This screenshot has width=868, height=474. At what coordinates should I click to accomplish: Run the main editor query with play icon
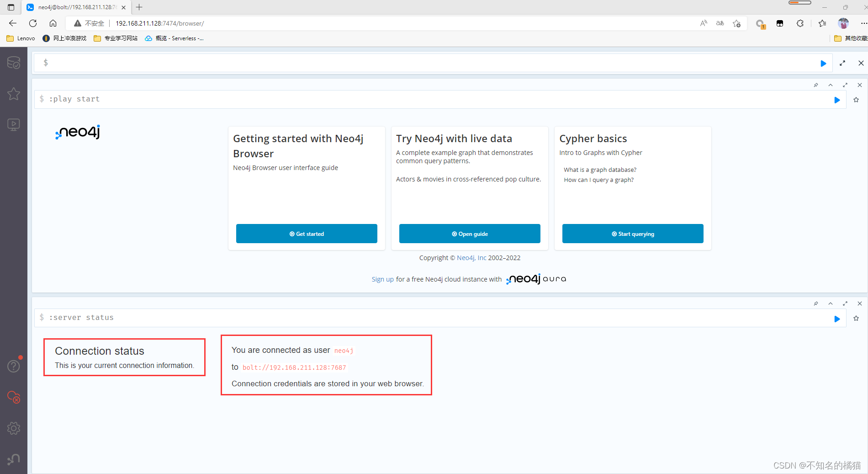coord(823,64)
